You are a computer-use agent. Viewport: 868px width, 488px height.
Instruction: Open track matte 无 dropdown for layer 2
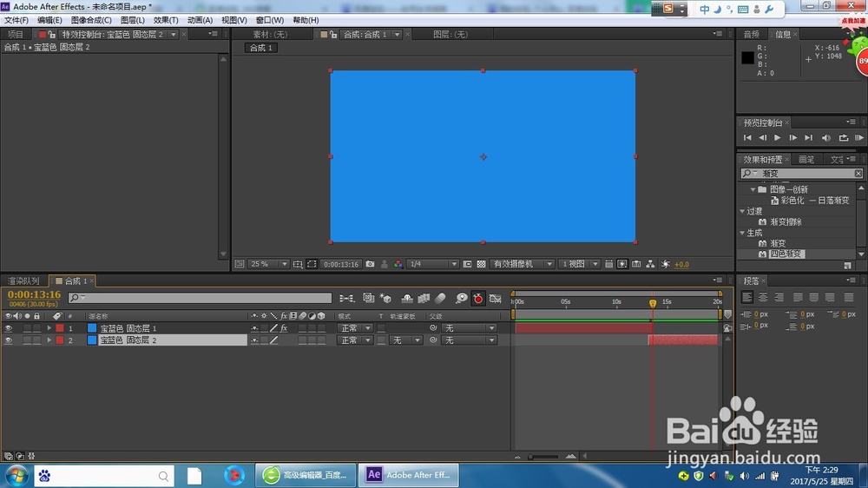point(405,340)
